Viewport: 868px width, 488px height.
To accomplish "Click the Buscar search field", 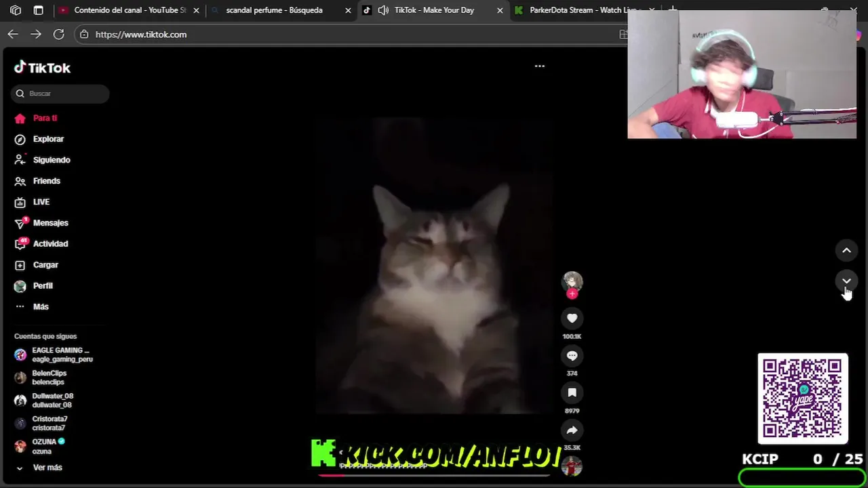I will pyautogui.click(x=60, y=94).
